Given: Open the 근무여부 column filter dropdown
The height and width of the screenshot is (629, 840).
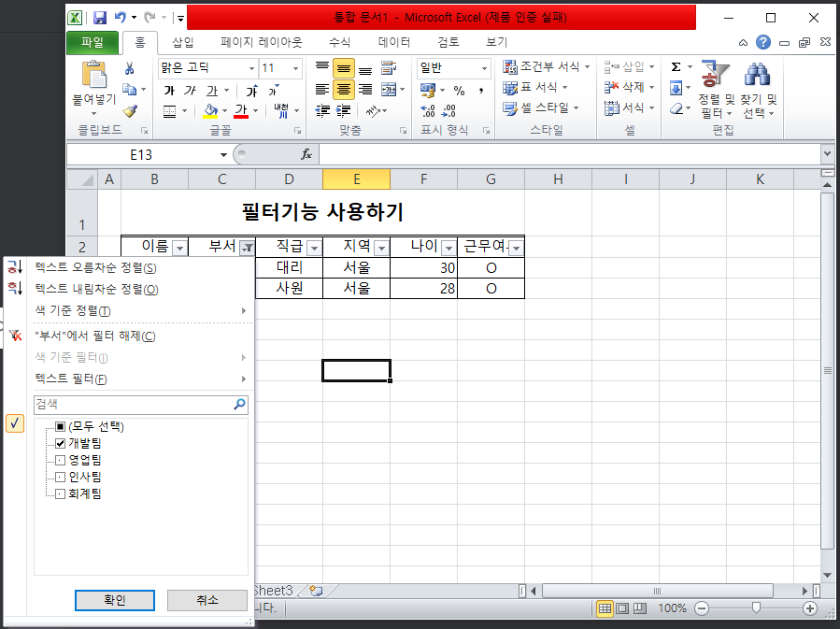Looking at the screenshot, I should click(516, 248).
